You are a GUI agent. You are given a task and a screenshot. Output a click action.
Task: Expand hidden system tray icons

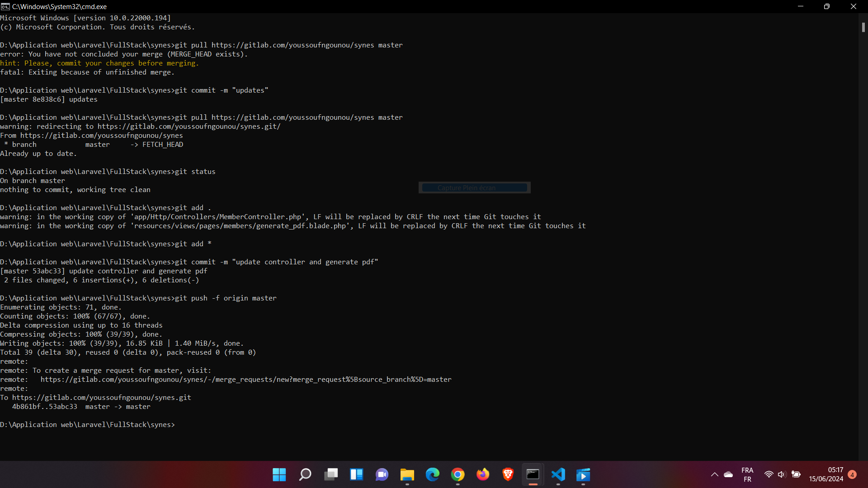(714, 474)
